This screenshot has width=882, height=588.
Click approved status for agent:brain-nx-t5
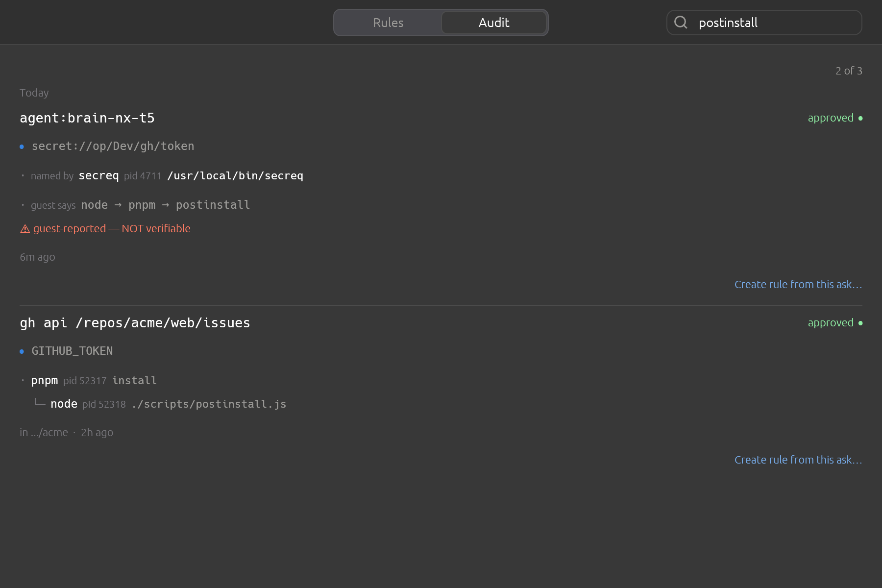835,118
